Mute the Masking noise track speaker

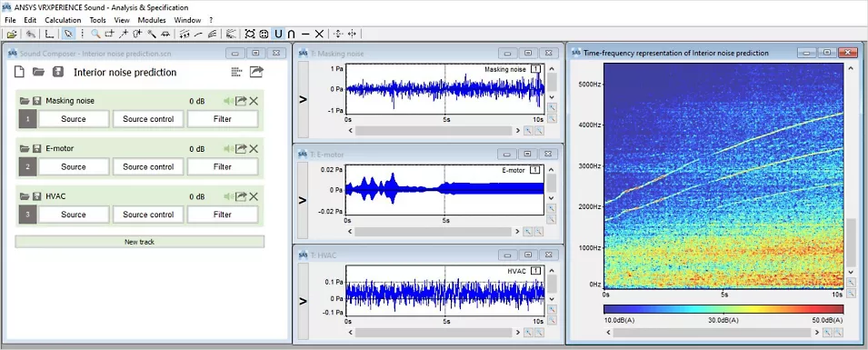click(228, 101)
